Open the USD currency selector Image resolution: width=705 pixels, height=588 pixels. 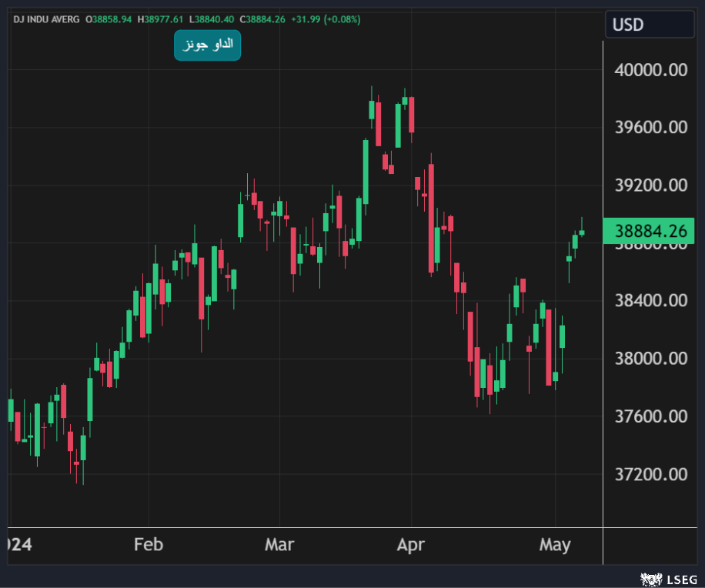pos(649,25)
